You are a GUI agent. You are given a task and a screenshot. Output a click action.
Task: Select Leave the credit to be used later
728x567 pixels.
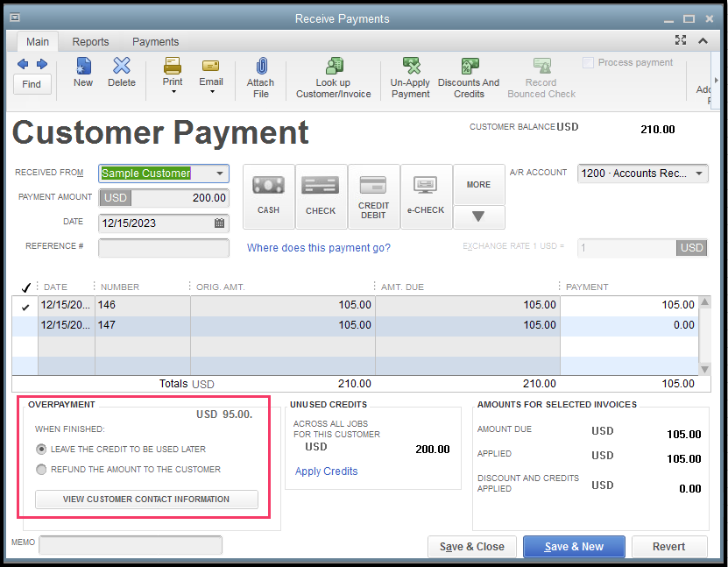(x=41, y=449)
